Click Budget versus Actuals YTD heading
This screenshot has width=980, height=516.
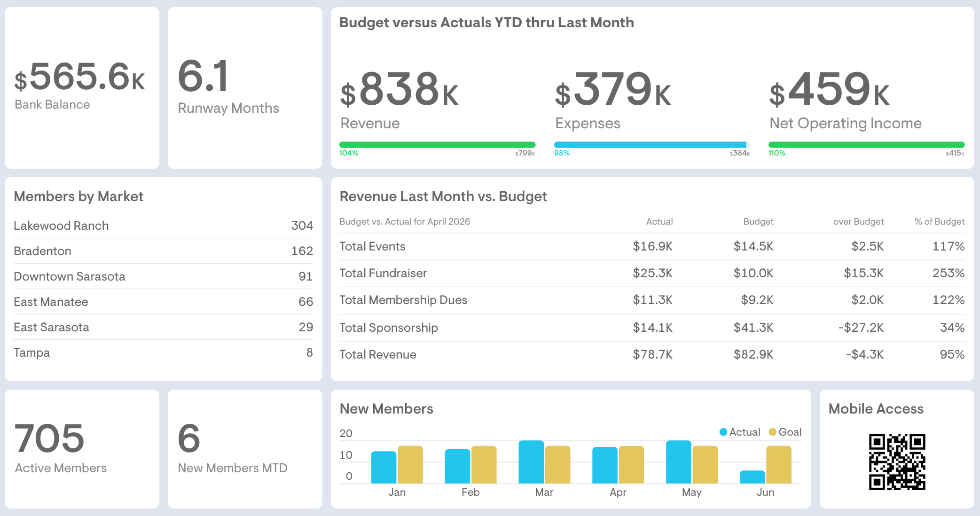pos(486,23)
